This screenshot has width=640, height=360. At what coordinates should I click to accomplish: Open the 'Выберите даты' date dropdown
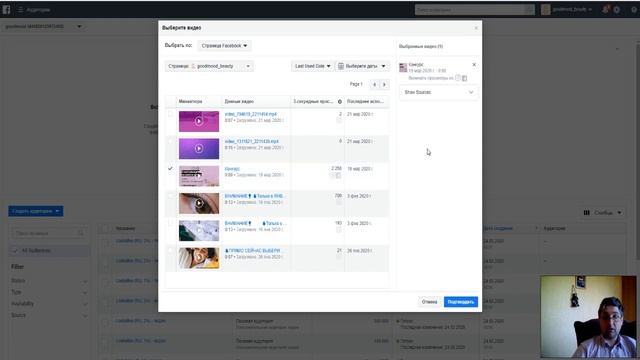point(362,66)
